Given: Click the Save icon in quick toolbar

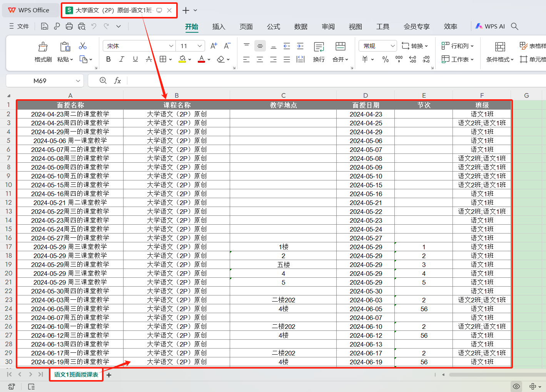Looking at the screenshot, I should [x=45, y=26].
